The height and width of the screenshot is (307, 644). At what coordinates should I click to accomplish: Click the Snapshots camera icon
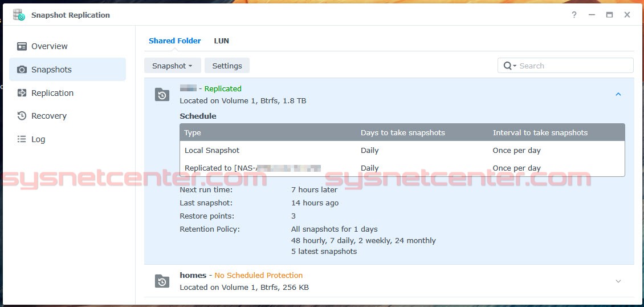(22, 70)
